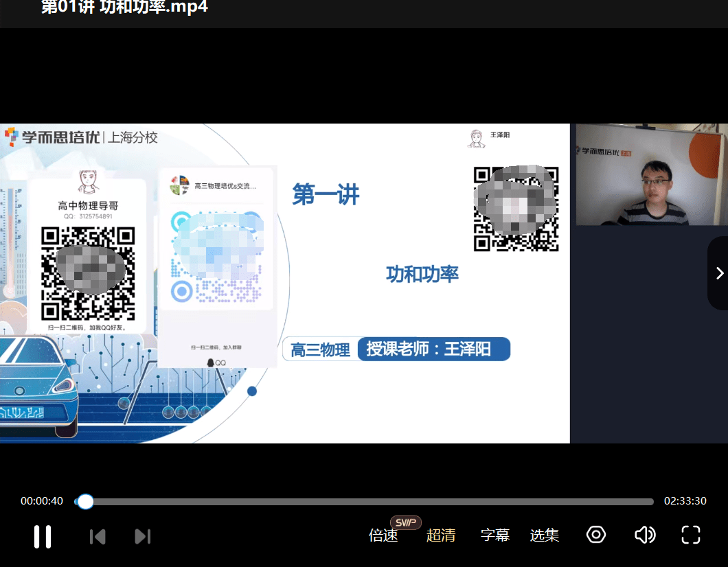Click the progress bar handle
This screenshot has width=728, height=567.
[x=85, y=502]
